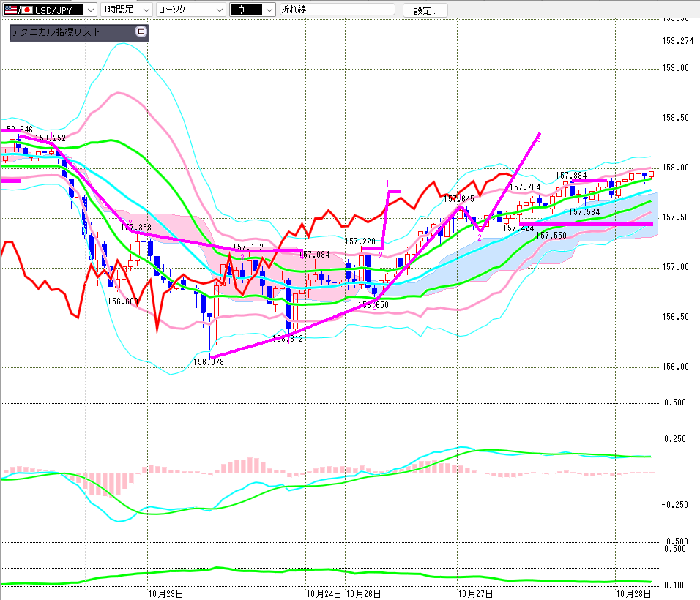
Task: Expand the テクニカル指標リスト panel icon
Action: pyautogui.click(x=141, y=31)
